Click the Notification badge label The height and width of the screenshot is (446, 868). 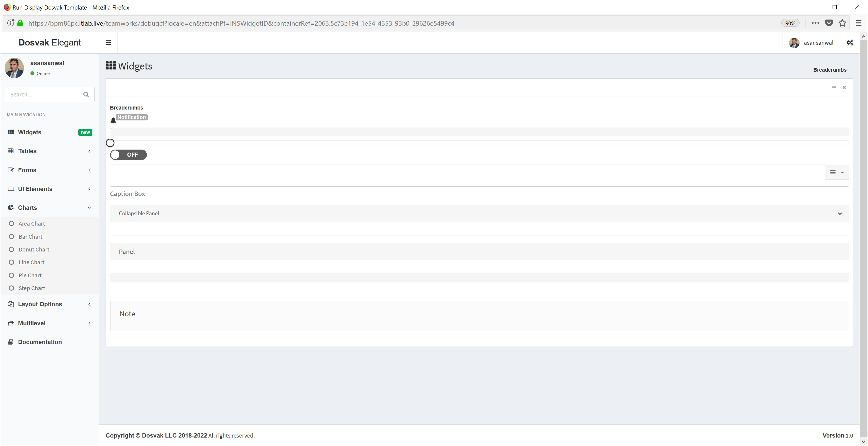131,117
